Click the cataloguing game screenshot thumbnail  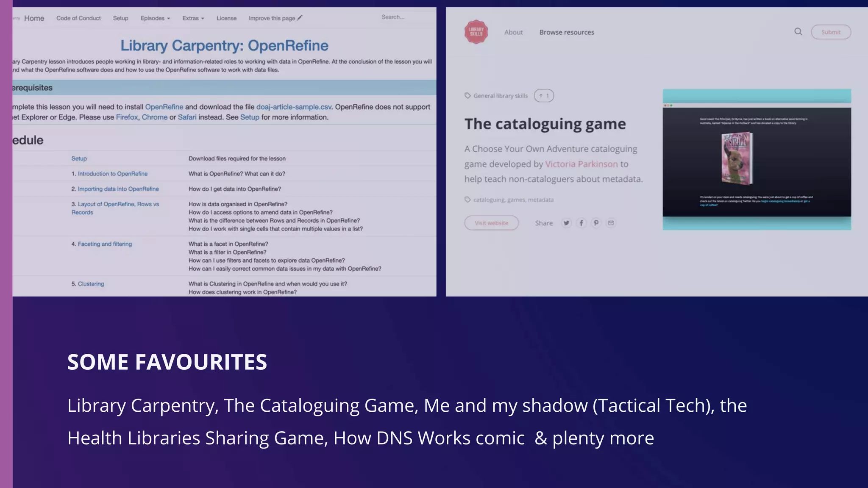tap(757, 160)
